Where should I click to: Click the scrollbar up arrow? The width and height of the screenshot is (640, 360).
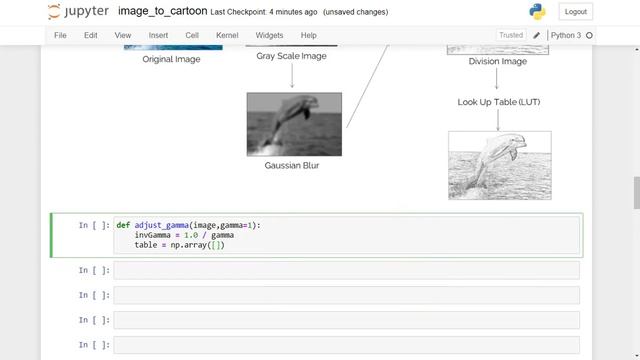click(636, 49)
